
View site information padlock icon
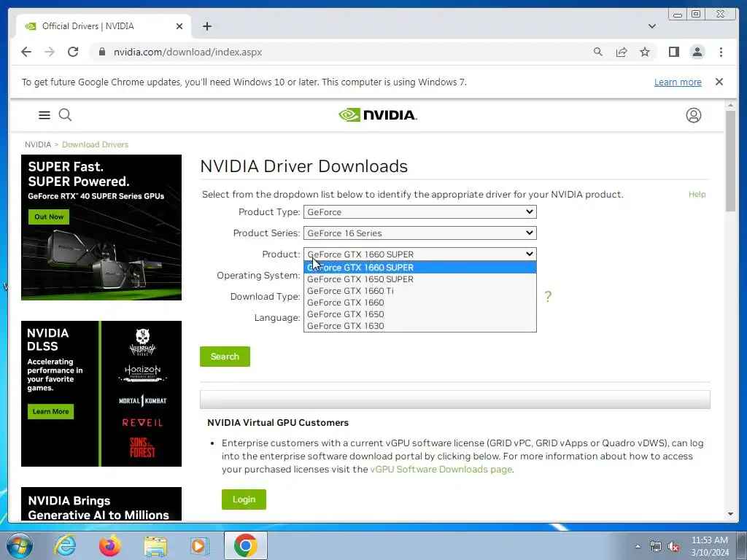click(x=101, y=52)
